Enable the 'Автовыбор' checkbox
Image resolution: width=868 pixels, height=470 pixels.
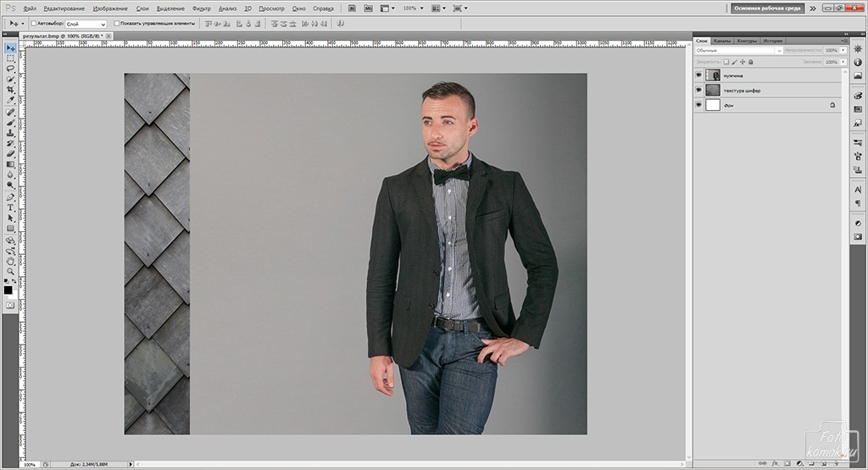pos(33,24)
